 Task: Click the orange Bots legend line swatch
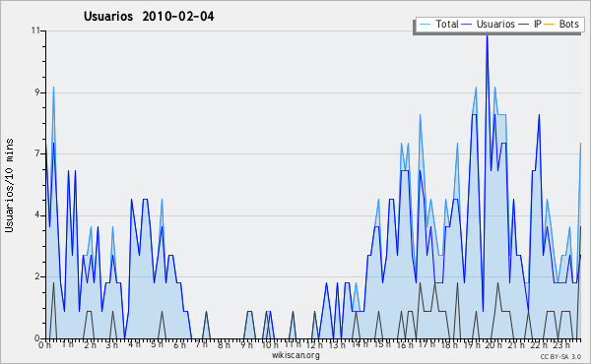[x=550, y=25]
